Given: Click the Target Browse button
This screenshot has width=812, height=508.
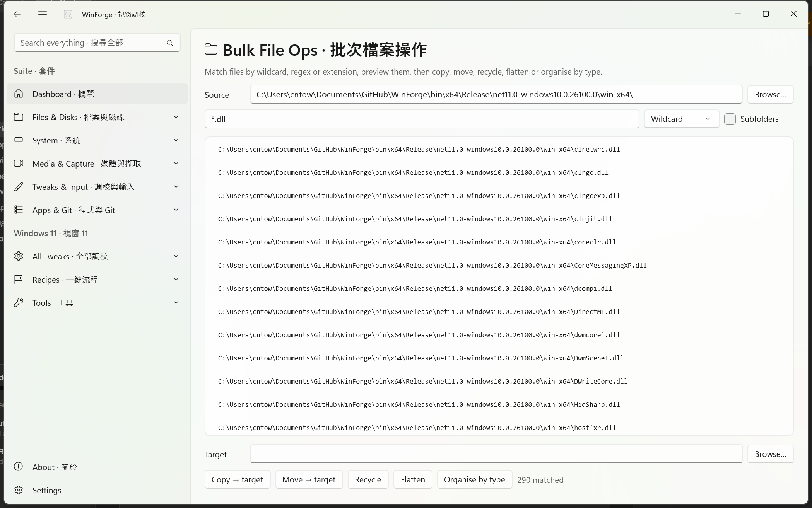Looking at the screenshot, I should pos(770,454).
